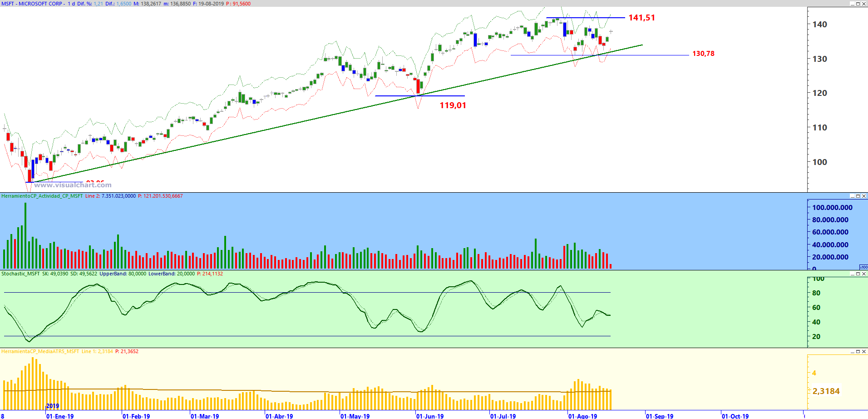Click the 'UpperBand: 80,0000' label
Screen dimensions: 868x419
coord(123,274)
